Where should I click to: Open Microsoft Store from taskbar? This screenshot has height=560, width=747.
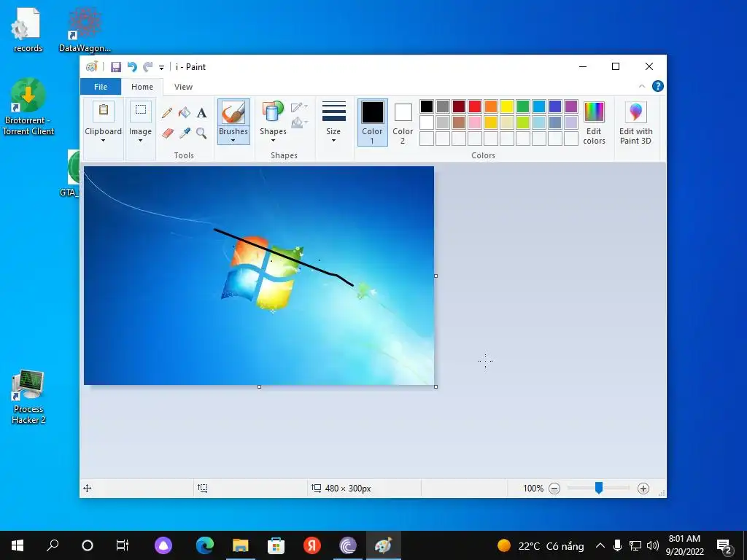[276, 545]
